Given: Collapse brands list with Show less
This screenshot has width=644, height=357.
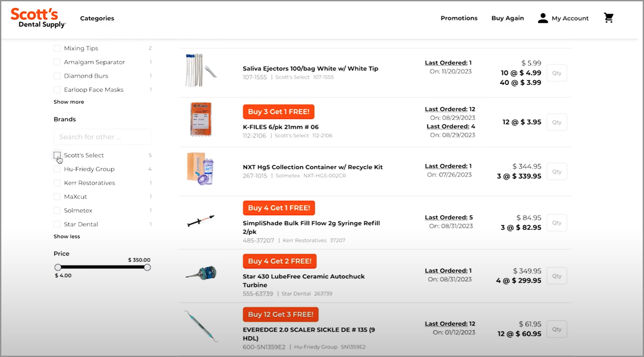Looking at the screenshot, I should click(x=67, y=236).
